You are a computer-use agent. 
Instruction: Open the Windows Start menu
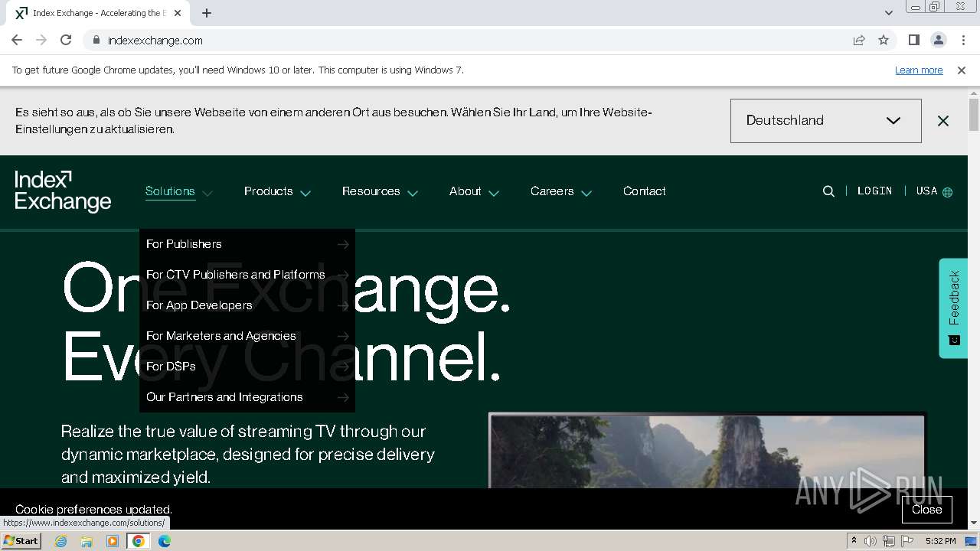[x=21, y=540]
